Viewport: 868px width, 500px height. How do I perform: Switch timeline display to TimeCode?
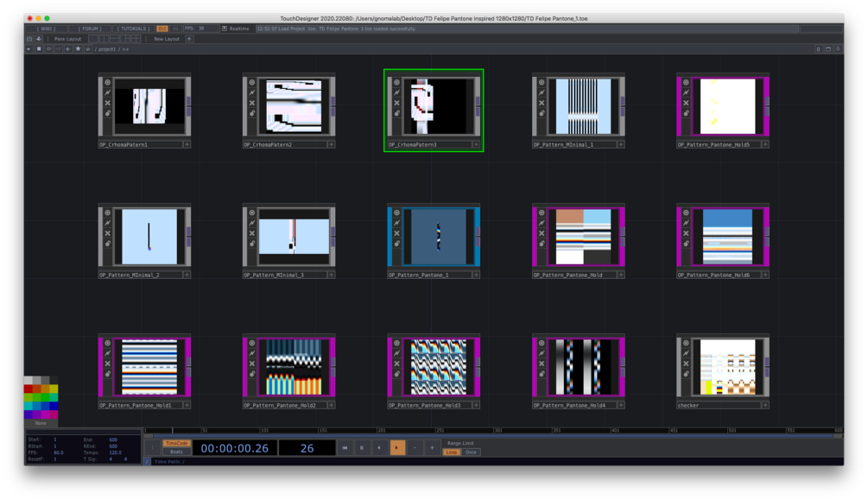(x=176, y=443)
